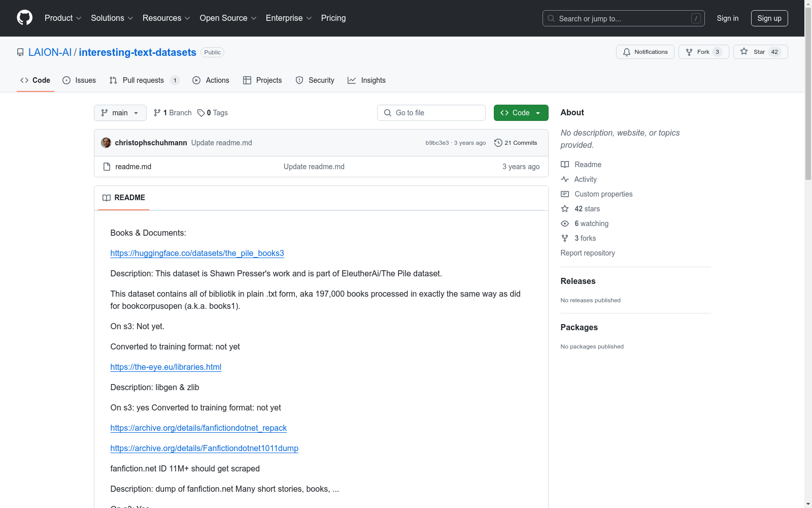This screenshot has width=812, height=508.
Task: View the 21 Commits history
Action: 516,143
